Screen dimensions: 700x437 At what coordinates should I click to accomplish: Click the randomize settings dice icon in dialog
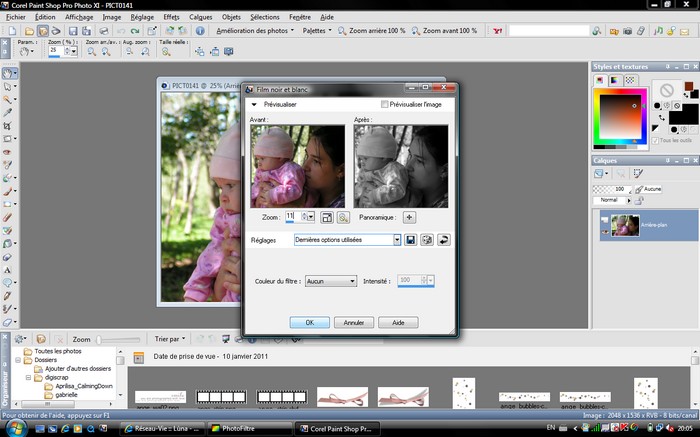427,240
